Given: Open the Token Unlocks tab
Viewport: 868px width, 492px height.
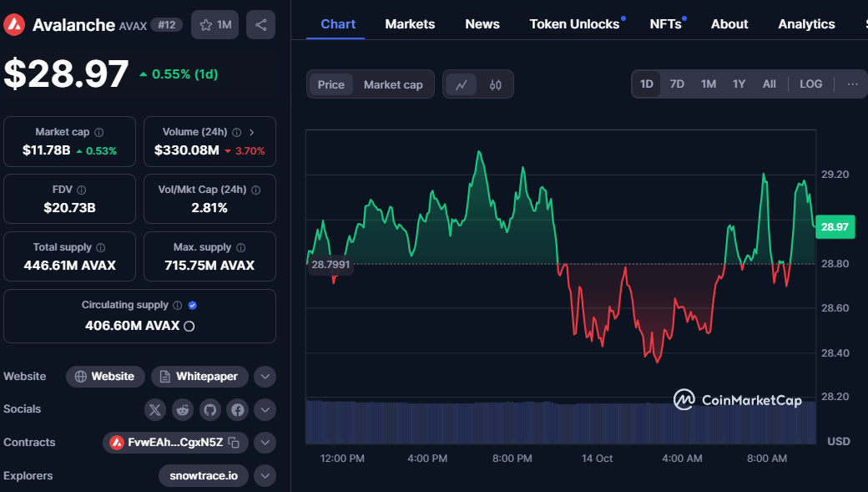Looking at the screenshot, I should [x=574, y=24].
